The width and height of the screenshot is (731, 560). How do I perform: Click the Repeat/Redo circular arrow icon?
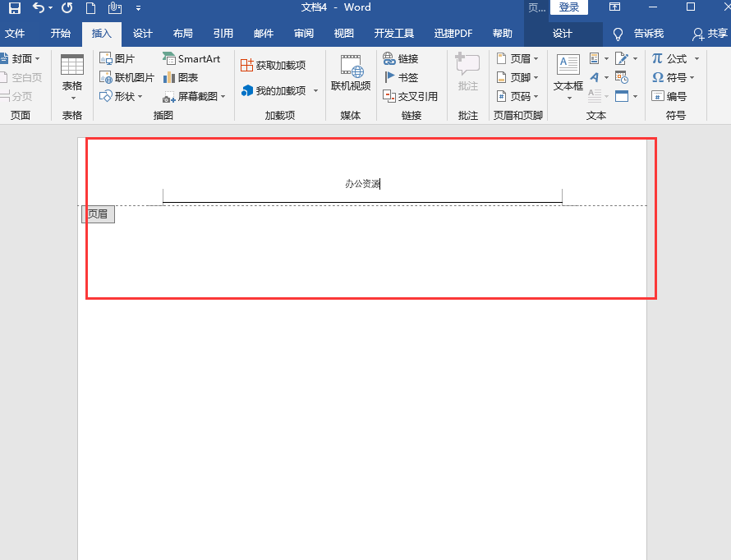[67, 7]
